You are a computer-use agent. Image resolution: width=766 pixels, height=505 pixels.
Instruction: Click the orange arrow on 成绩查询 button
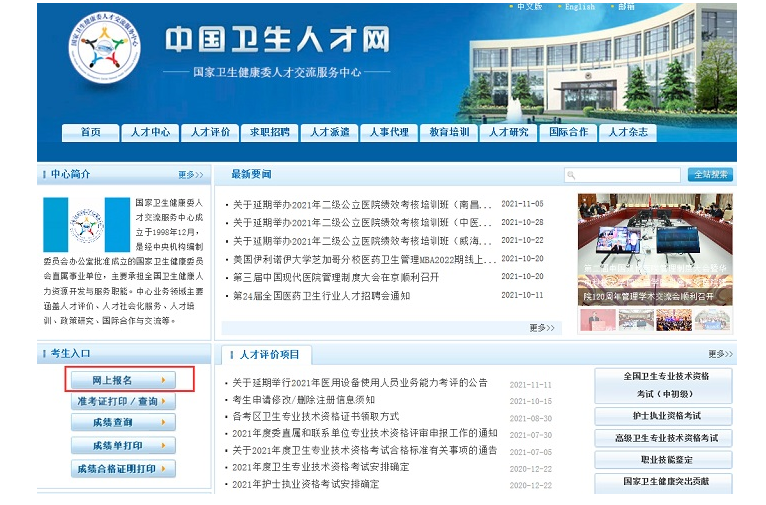point(164,422)
